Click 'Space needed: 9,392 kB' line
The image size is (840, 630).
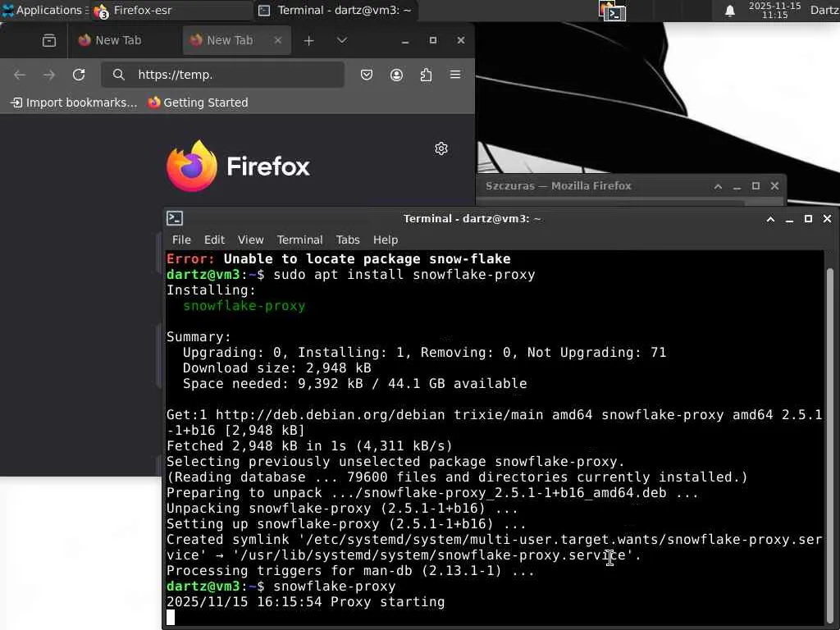pyautogui.click(x=354, y=384)
